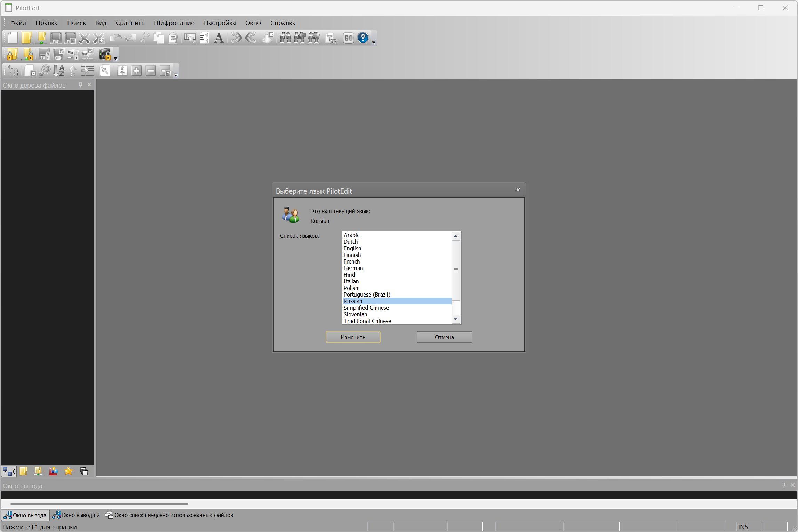Open font settings via the A icon
798x532 pixels.
(x=219, y=38)
